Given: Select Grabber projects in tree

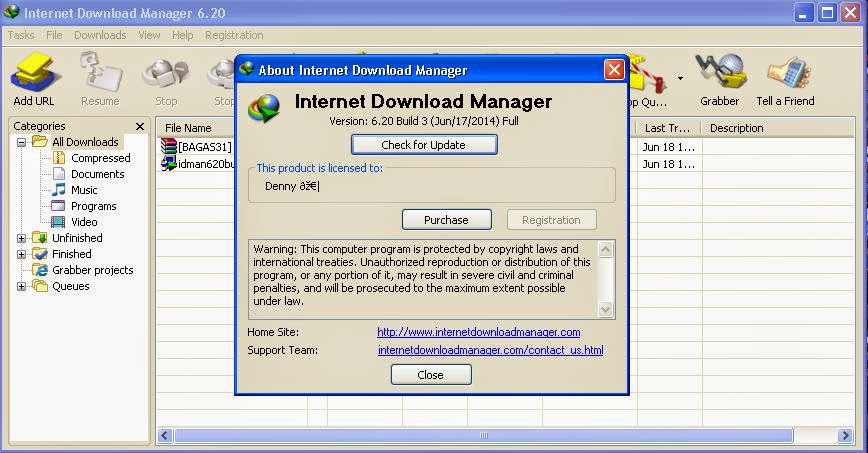Looking at the screenshot, I should point(92,270).
